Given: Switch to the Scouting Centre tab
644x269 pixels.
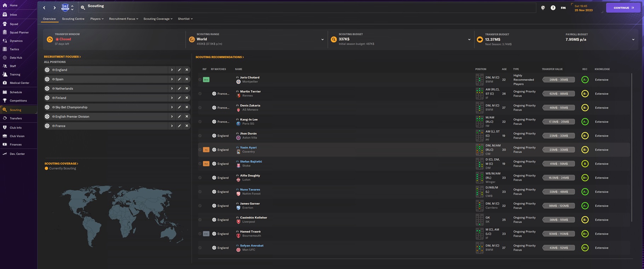Looking at the screenshot, I should click(x=73, y=19).
